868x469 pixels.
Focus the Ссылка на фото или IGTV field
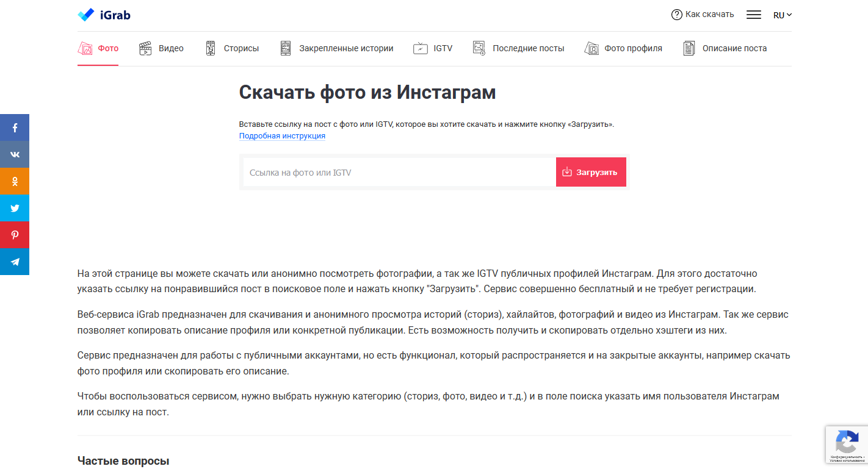pos(399,173)
